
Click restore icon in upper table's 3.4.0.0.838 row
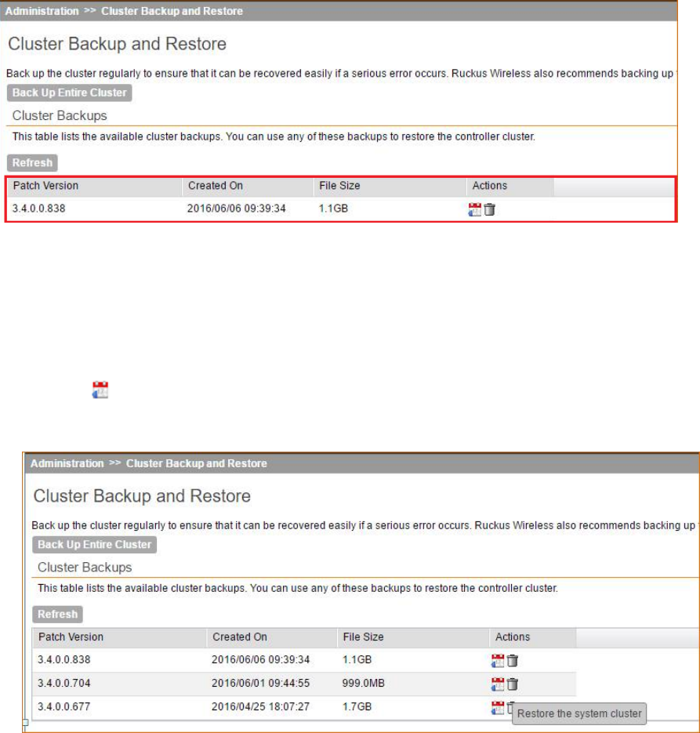pos(474,209)
